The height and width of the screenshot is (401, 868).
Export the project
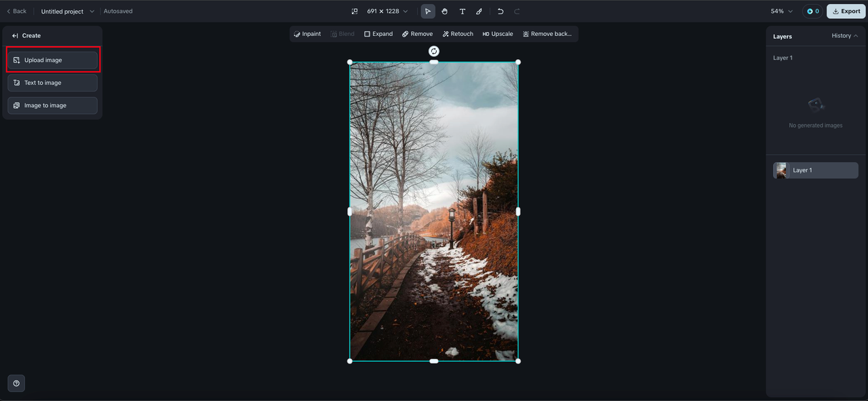point(846,12)
